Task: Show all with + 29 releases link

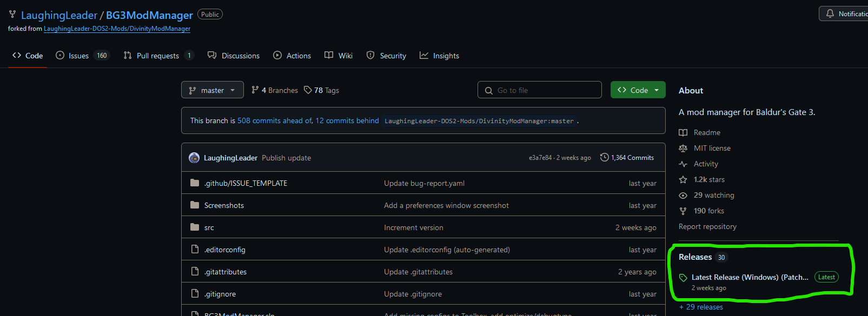Action: pos(701,307)
